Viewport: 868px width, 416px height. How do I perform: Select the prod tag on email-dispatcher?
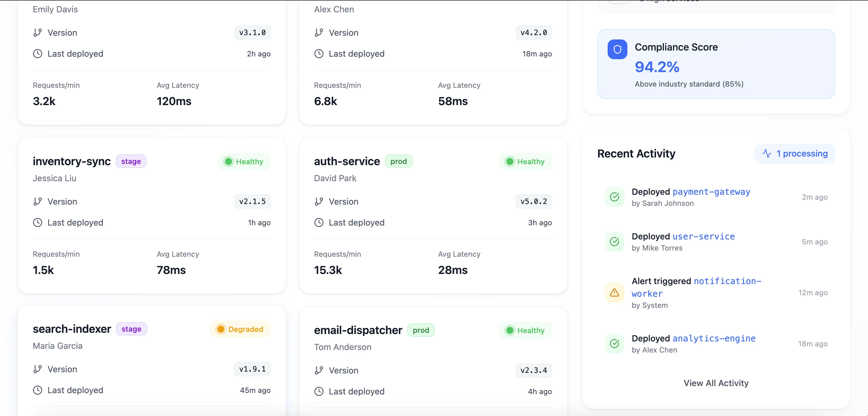pos(421,330)
